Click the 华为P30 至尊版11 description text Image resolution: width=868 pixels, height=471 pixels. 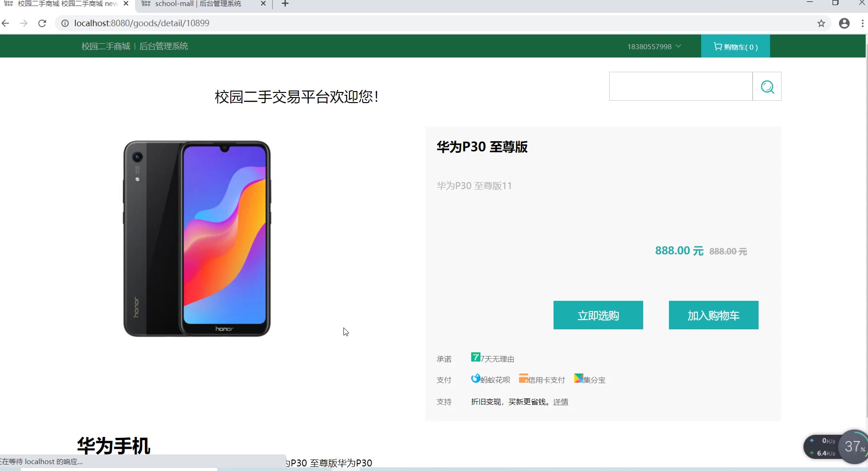(474, 186)
